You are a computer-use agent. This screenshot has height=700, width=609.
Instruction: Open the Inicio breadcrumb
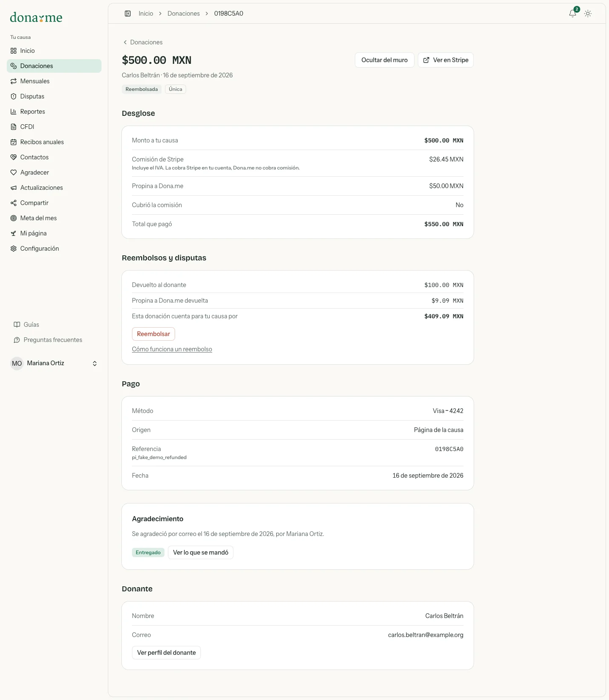coord(146,14)
